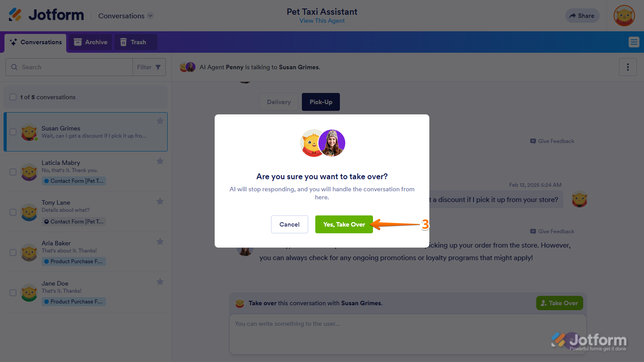Open the user profile avatar
Screen dimensions: 644x362
click(624, 16)
